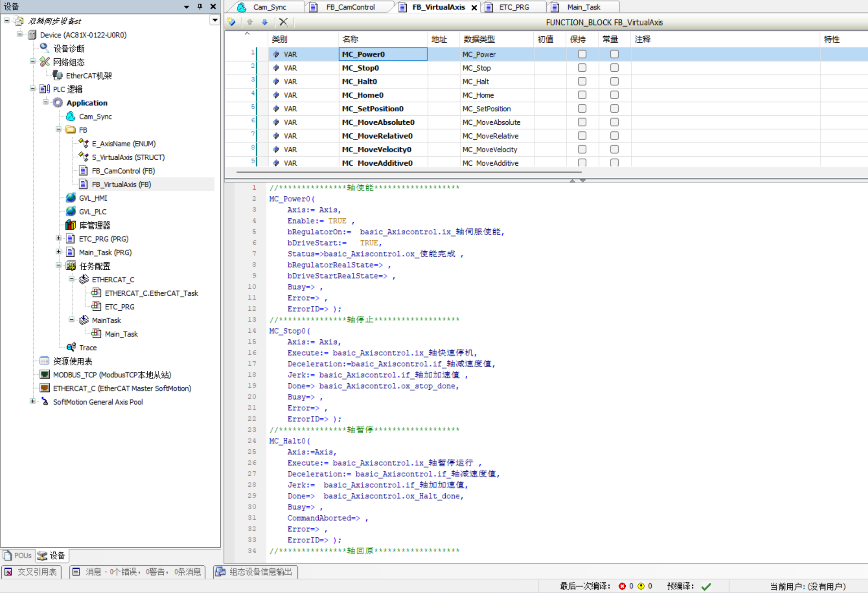
Task: Select the FB_CamControl (FB) tree item
Action: point(123,170)
